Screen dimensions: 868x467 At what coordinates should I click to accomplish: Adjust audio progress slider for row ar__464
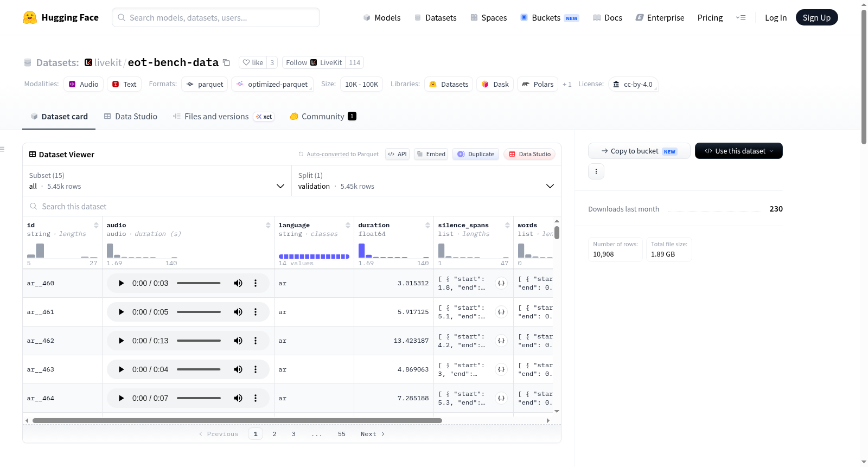click(199, 398)
